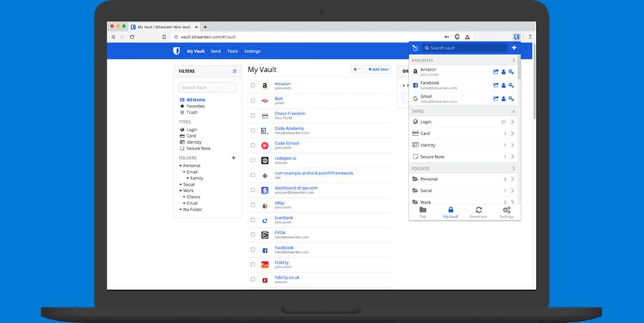Open Personal folder chevron in extension popup
The image size is (644, 323).
click(x=512, y=179)
